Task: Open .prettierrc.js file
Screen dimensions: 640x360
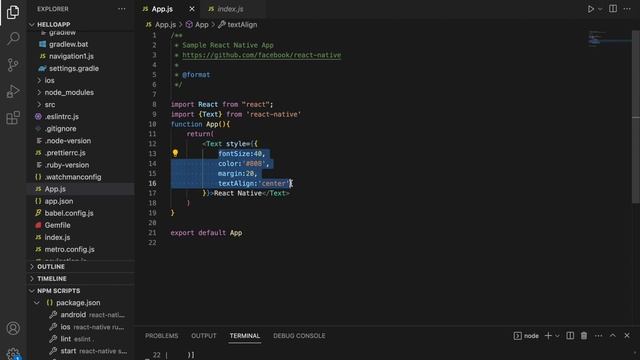Action: (x=81, y=153)
